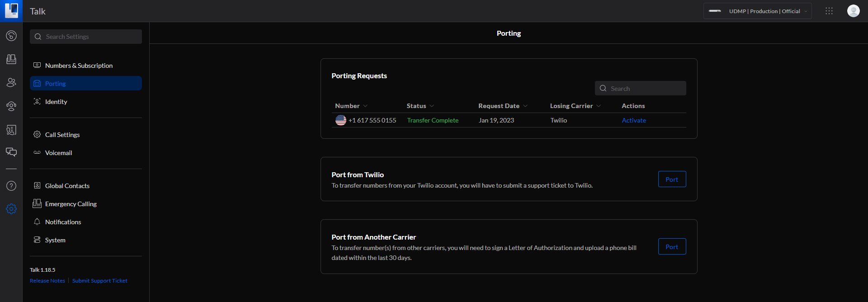Open UDMP Production Official console selector

coord(758,11)
